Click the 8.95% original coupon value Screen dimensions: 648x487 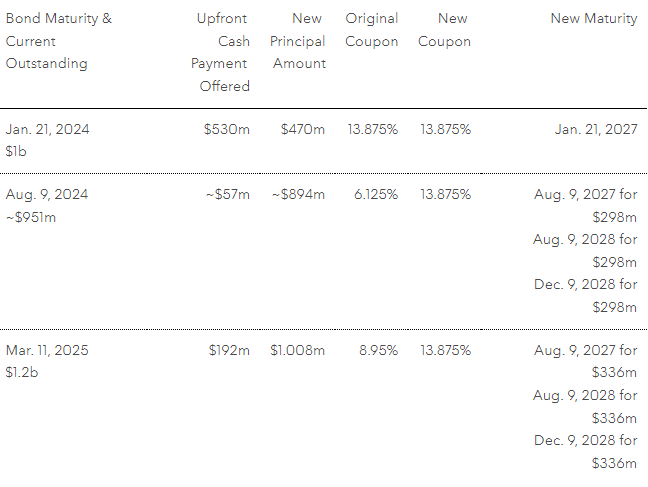377,351
